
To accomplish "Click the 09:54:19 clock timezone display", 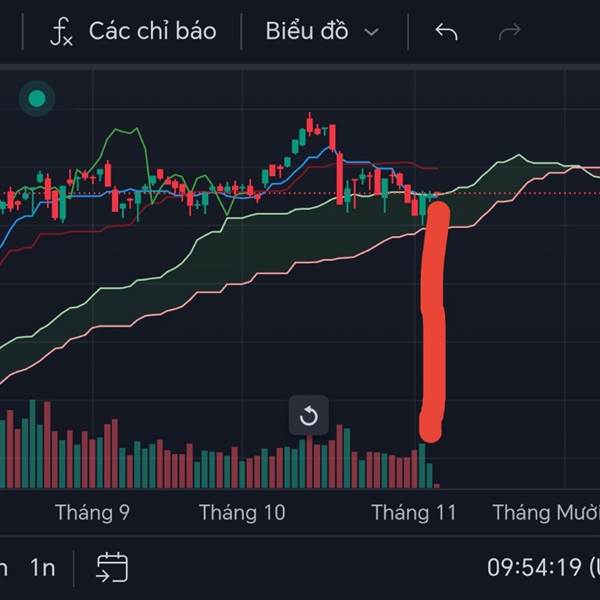I will (534, 567).
